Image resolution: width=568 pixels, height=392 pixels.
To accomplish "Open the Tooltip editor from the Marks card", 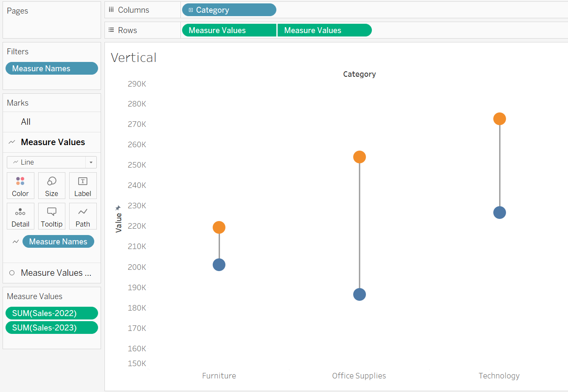I will [51, 216].
